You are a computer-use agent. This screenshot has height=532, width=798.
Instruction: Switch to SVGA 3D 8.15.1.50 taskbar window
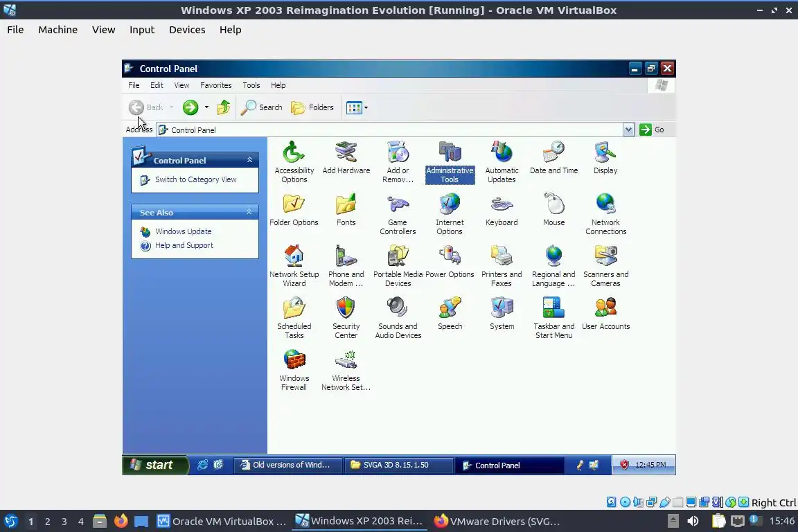tap(398, 465)
